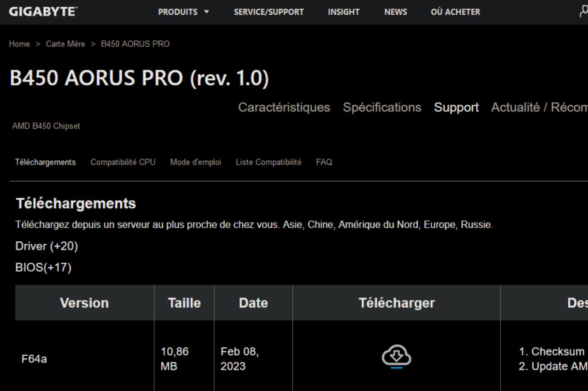The height and width of the screenshot is (391, 588).
Task: Click the Taille column header
Action: [184, 303]
